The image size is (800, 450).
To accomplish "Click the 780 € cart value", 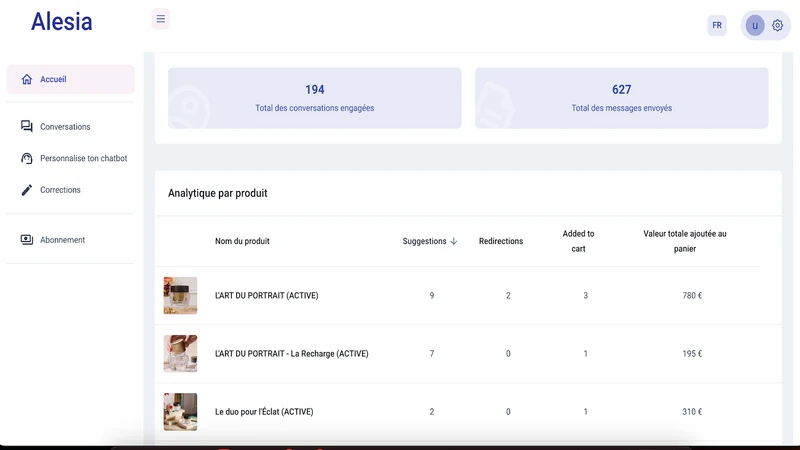I will pos(692,295).
